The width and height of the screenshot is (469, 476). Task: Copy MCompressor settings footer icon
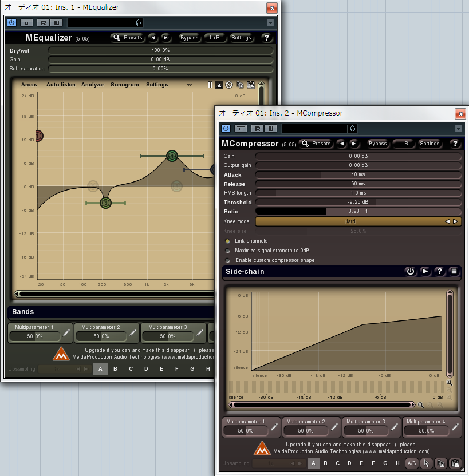pyautogui.click(x=441, y=463)
